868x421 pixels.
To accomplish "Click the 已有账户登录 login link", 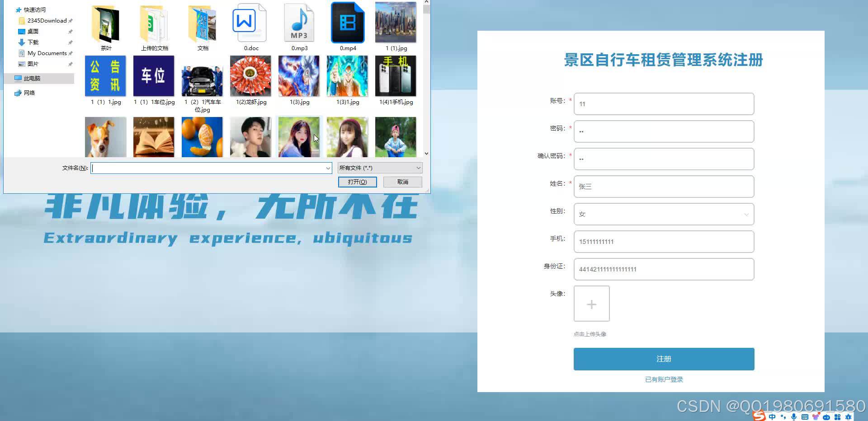I will [663, 379].
